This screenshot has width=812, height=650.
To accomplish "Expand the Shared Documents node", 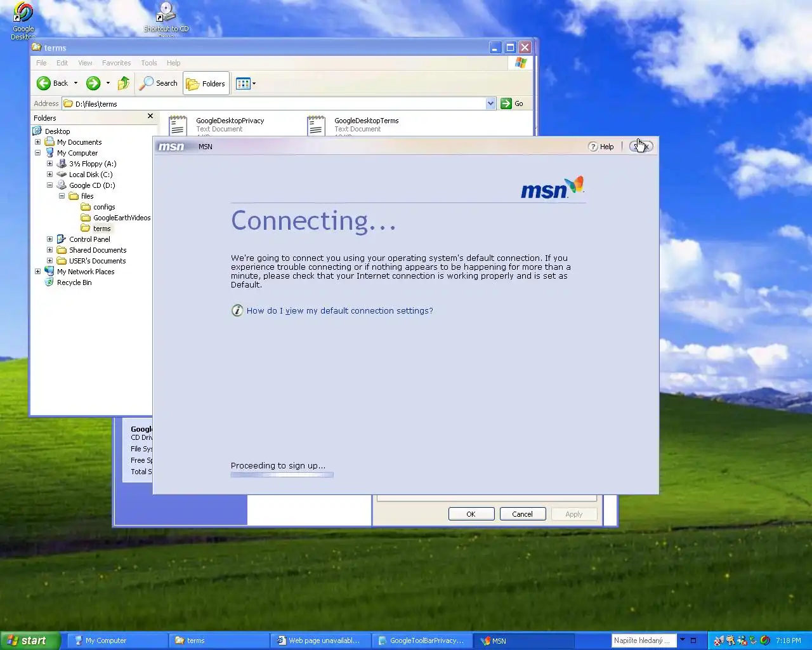I will (49, 250).
